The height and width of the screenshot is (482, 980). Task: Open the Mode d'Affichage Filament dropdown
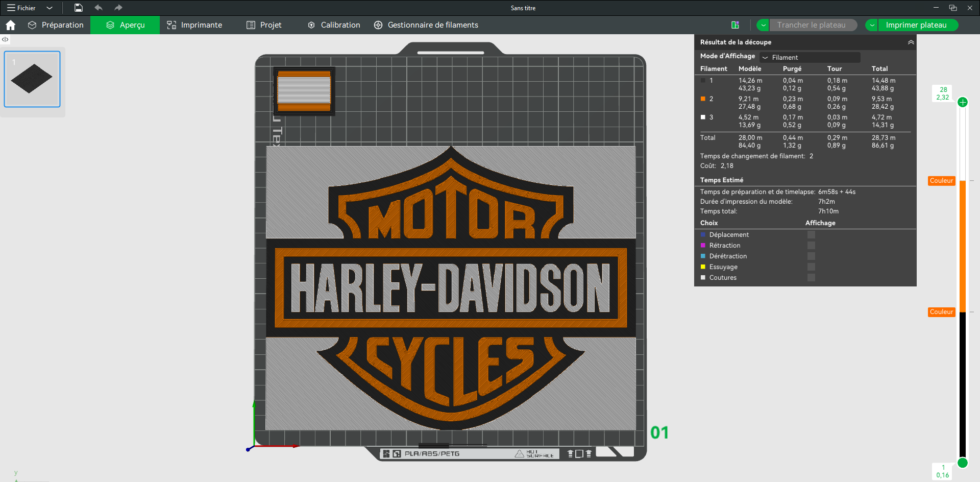click(810, 57)
